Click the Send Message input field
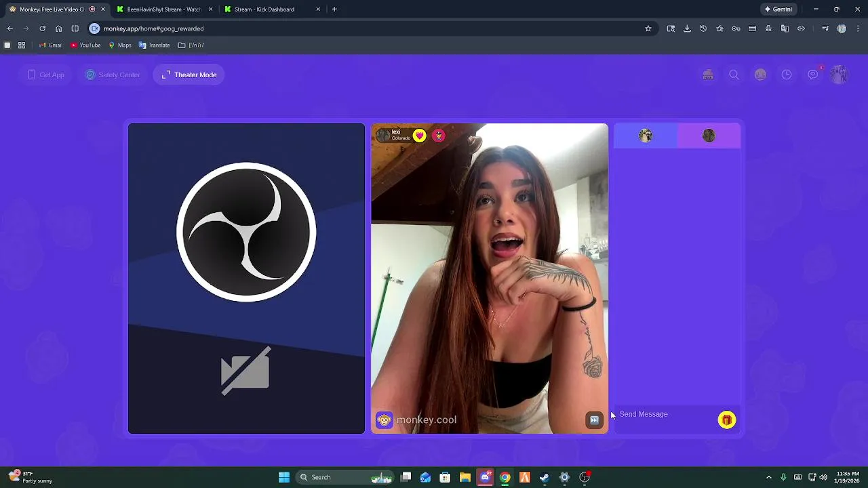This screenshot has width=868, height=488. click(665, 414)
